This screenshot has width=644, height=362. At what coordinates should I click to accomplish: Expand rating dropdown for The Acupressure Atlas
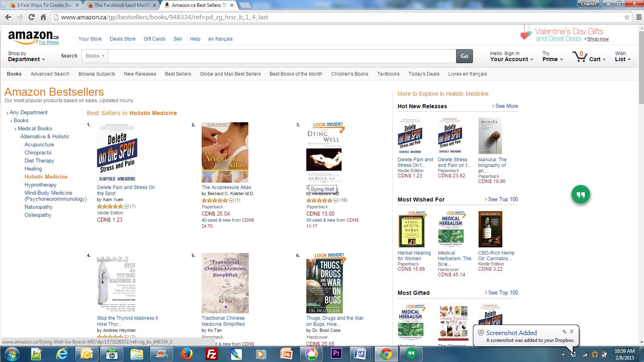pyautogui.click(x=231, y=200)
